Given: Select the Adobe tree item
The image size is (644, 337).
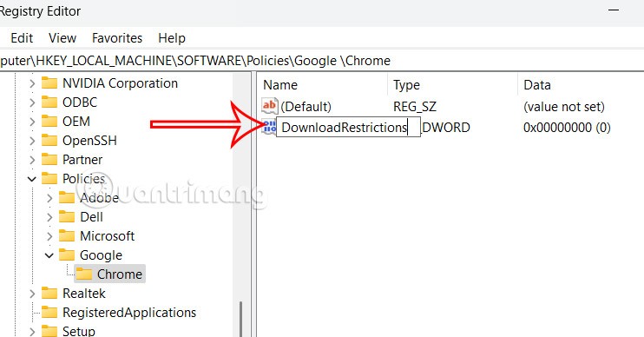Looking at the screenshot, I should (x=99, y=198).
